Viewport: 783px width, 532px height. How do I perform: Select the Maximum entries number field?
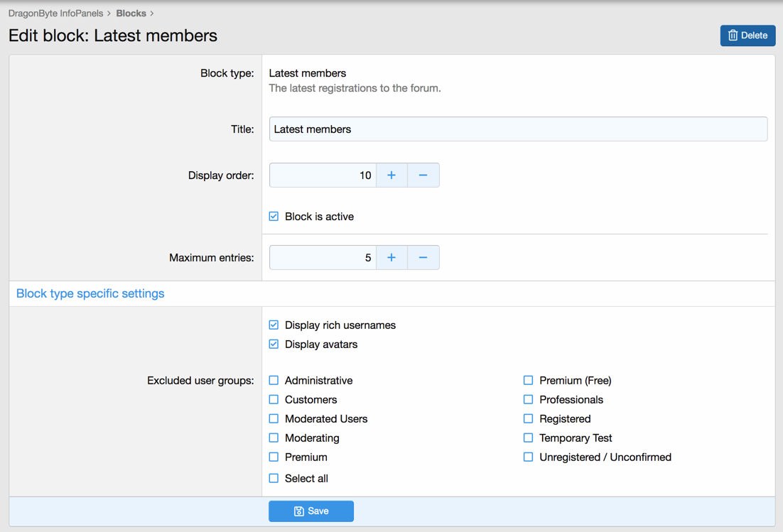323,258
